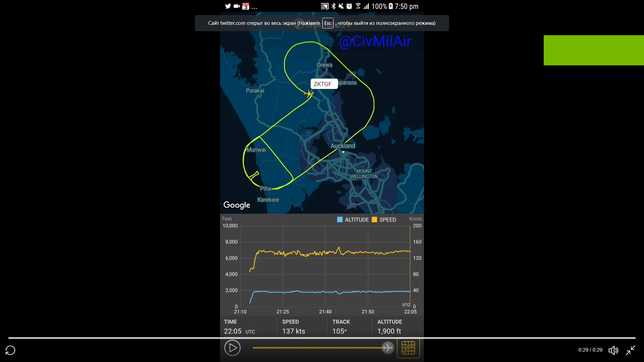Screen dimensions: 644x362
Task: Click the Wi-Fi icon in status bar
Action: click(358, 6)
